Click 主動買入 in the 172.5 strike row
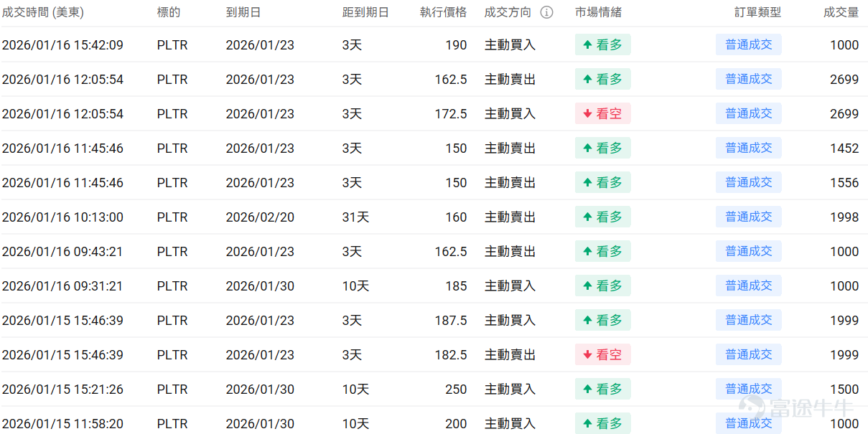This screenshot has width=868, height=434. [x=510, y=114]
